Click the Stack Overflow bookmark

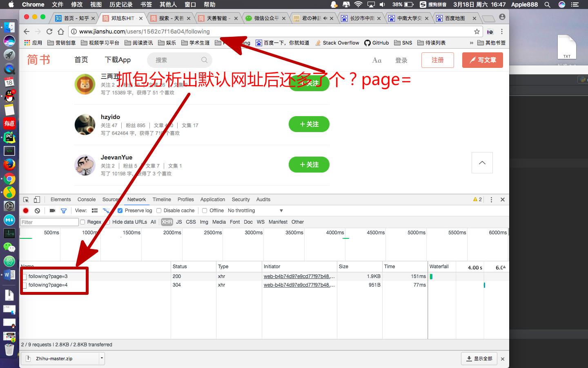[337, 43]
